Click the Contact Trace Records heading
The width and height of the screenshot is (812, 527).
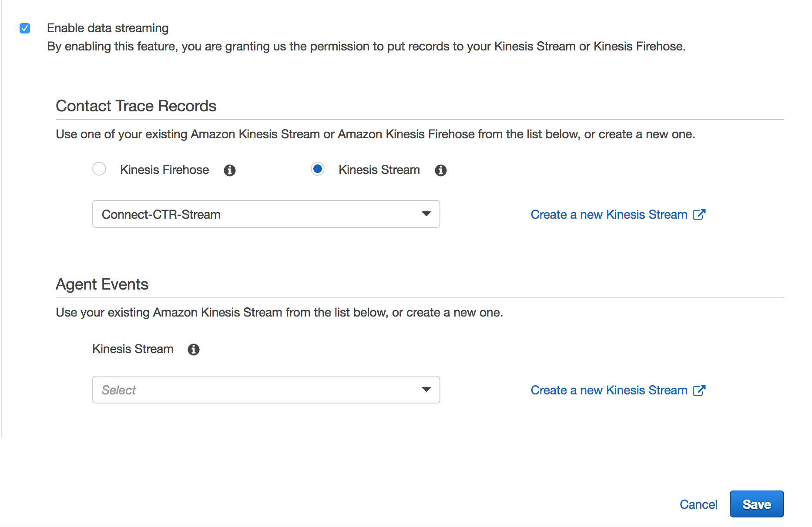point(136,106)
